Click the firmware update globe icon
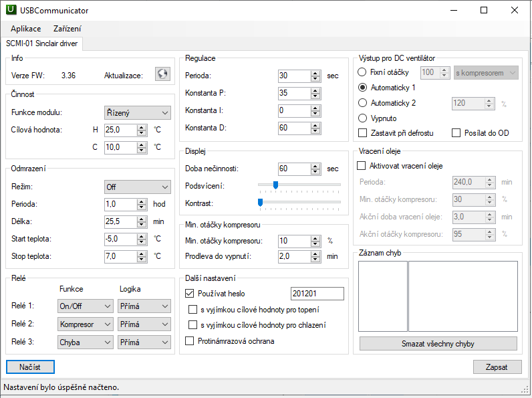The width and height of the screenshot is (532, 398). 162,74
